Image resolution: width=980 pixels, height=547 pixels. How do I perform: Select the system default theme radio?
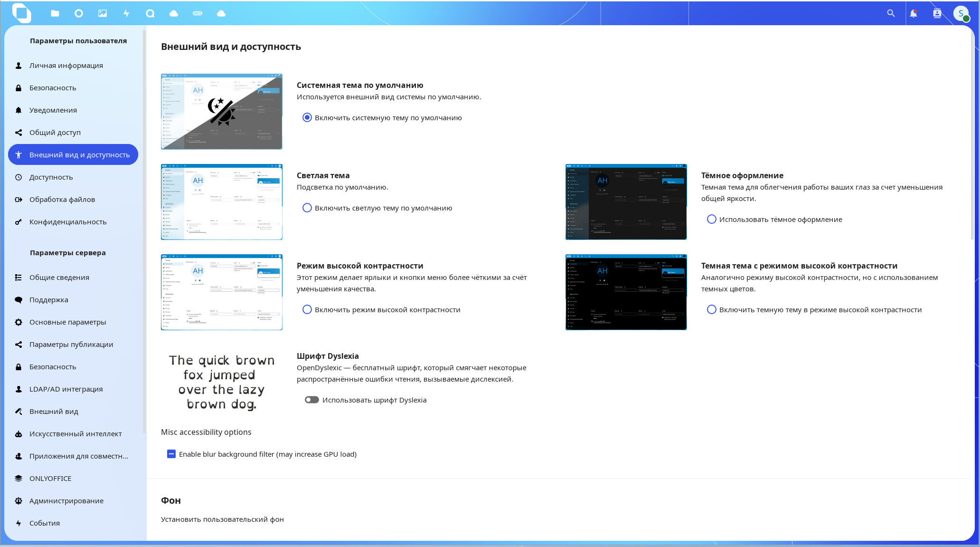pos(307,118)
